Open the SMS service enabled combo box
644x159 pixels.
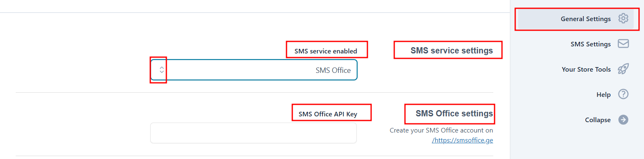254,70
